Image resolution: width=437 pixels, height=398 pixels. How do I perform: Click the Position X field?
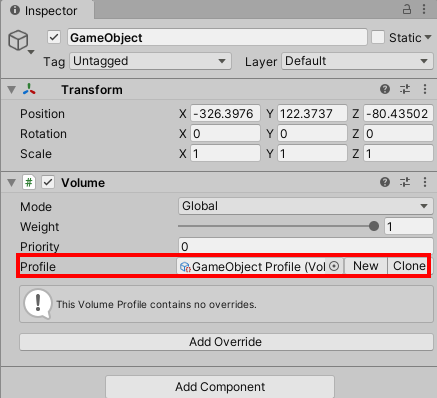coord(225,114)
